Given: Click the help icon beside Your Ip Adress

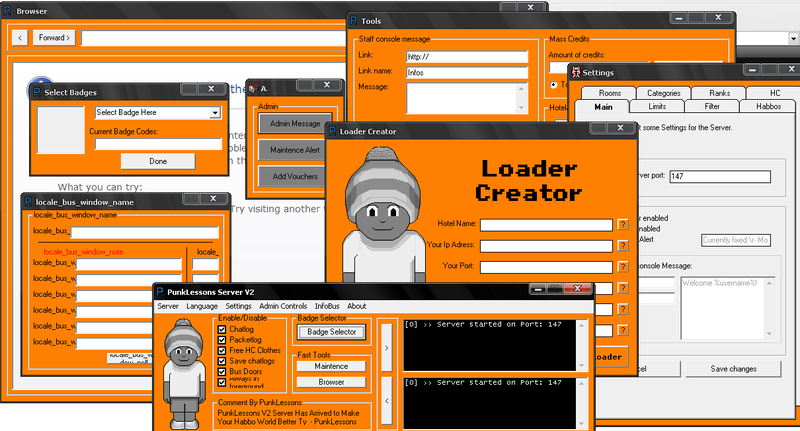Looking at the screenshot, I should (623, 245).
